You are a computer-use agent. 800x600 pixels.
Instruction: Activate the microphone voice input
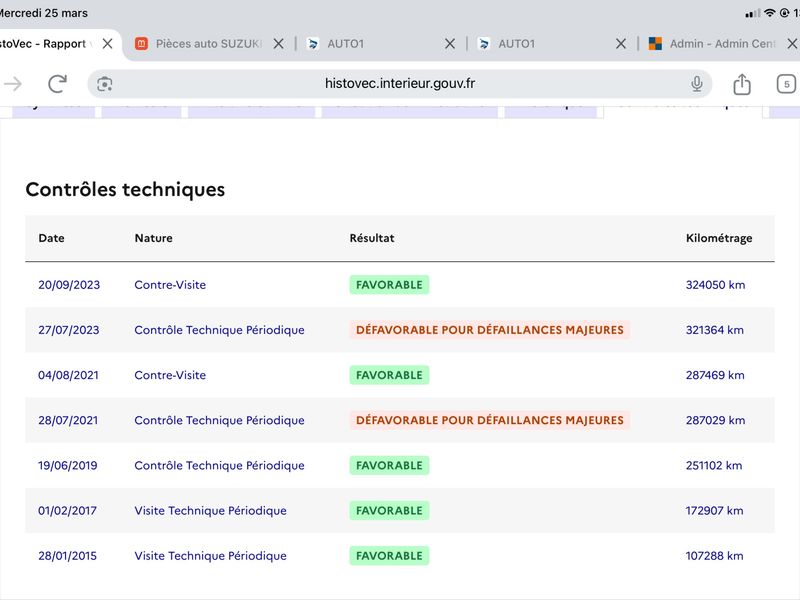tap(696, 84)
